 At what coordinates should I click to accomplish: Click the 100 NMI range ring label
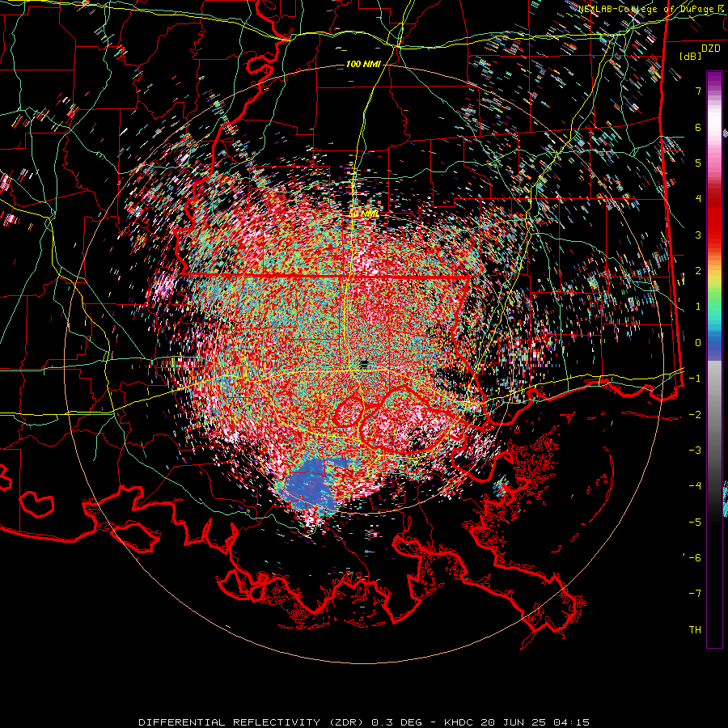(362, 64)
